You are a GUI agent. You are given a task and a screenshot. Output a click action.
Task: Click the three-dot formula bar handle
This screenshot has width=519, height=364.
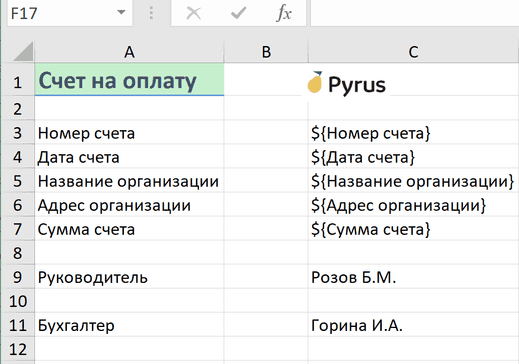point(151,13)
